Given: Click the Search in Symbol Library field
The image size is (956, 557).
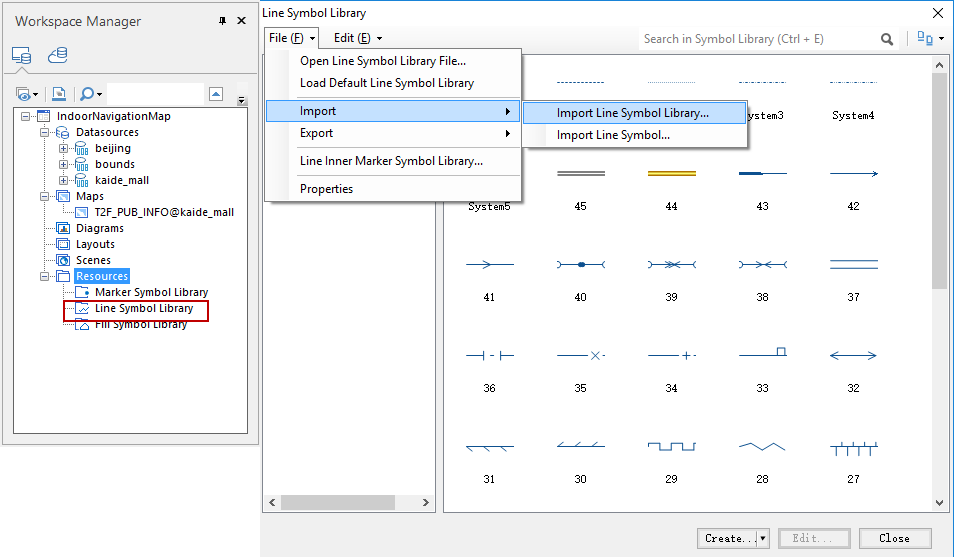Looking at the screenshot, I should tap(758, 39).
